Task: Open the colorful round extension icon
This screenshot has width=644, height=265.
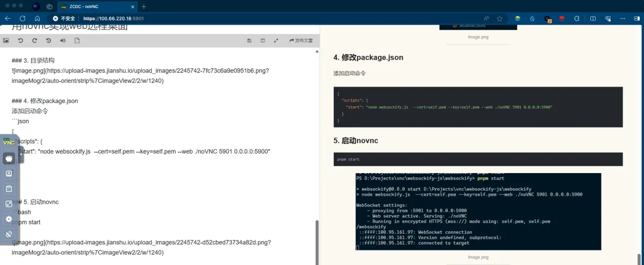Action: click(518, 18)
